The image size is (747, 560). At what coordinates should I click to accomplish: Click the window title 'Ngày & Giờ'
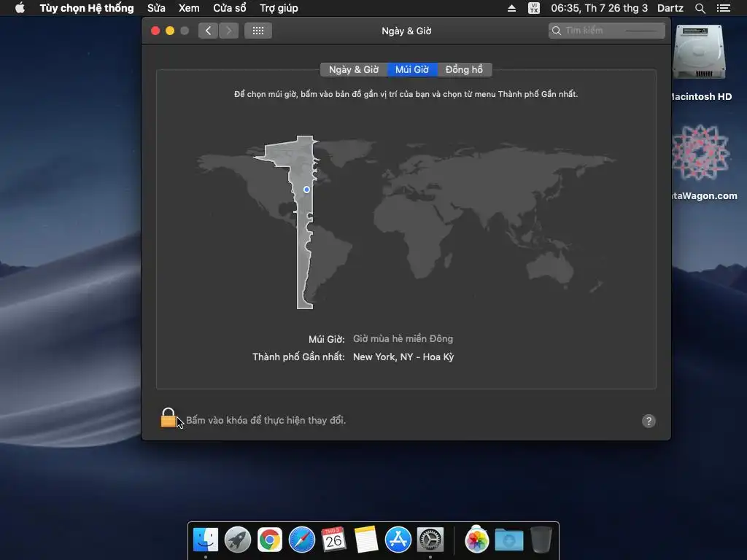(406, 31)
